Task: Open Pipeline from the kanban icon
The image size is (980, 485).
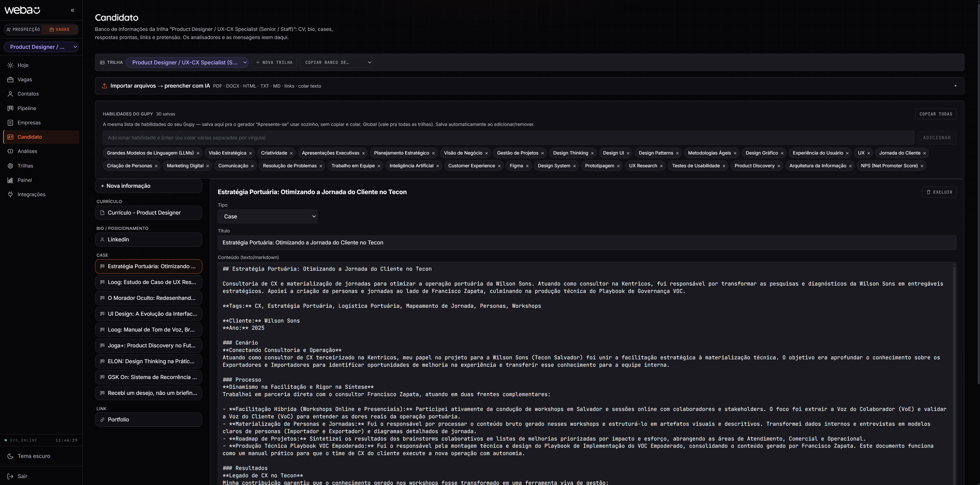Action: tap(10, 108)
